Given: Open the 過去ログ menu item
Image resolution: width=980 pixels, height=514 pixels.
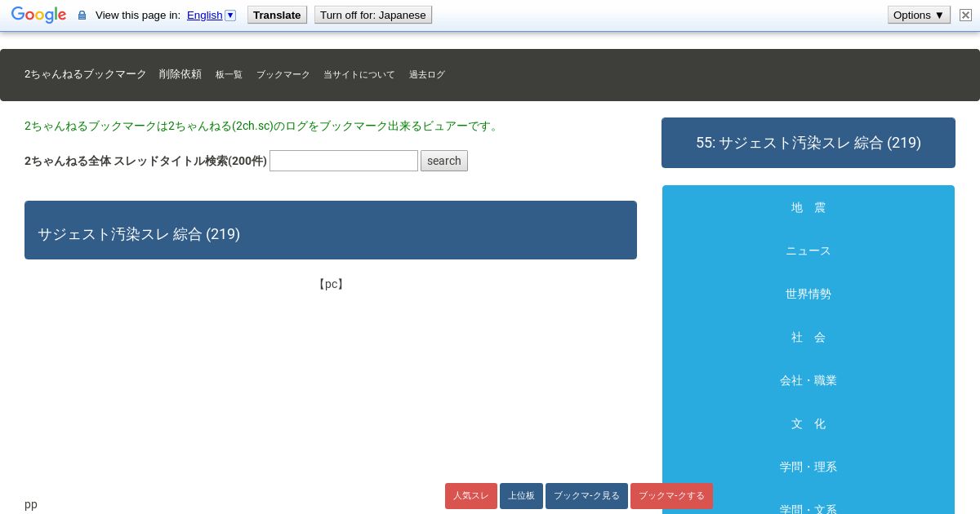Looking at the screenshot, I should (x=426, y=74).
